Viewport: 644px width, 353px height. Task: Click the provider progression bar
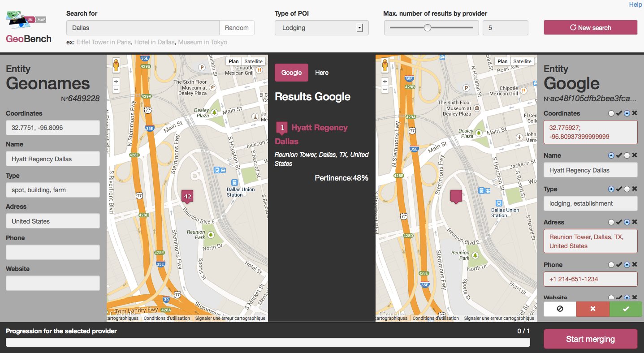point(268,342)
